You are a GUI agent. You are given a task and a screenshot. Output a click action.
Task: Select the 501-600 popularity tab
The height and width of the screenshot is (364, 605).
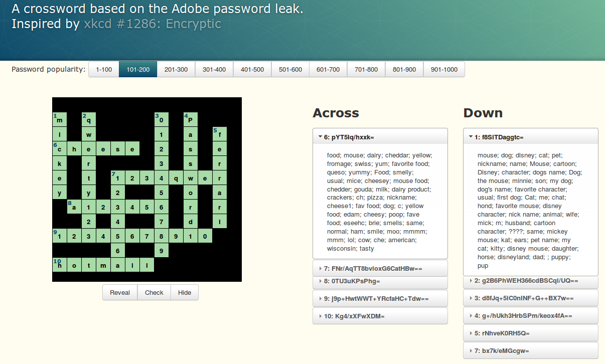click(290, 70)
